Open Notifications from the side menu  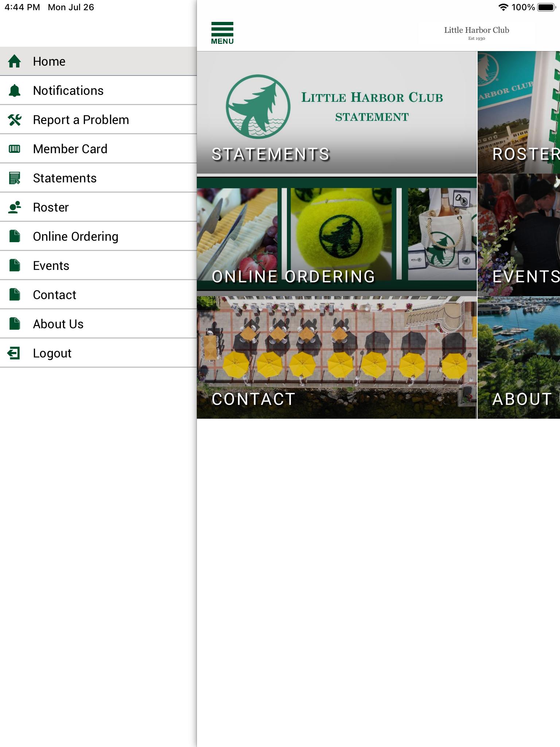[98, 90]
